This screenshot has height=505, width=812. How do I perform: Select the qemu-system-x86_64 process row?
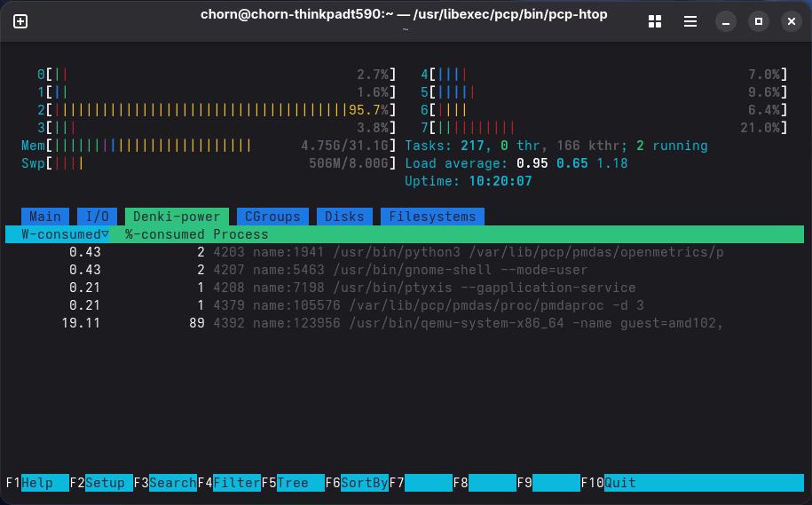(x=405, y=323)
